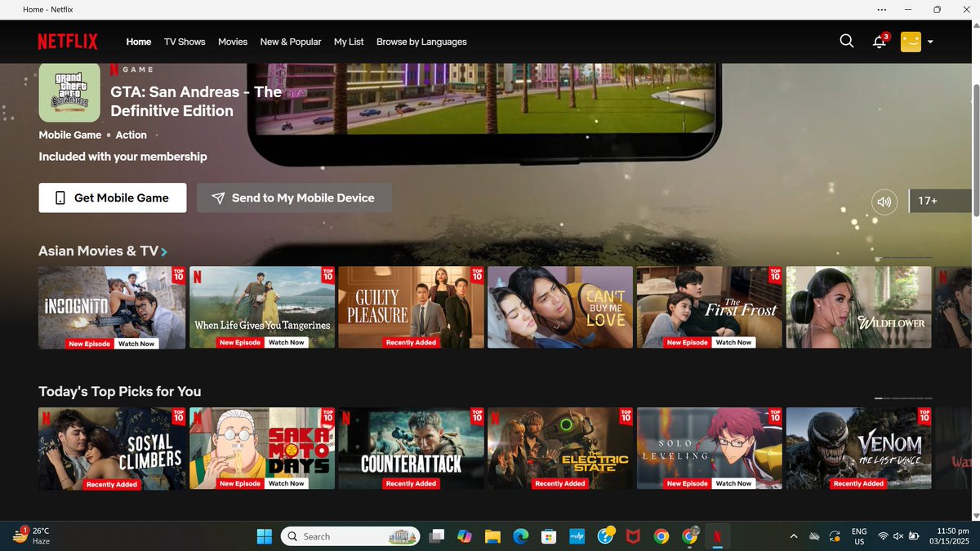The image size is (980, 551).
Task: Open the notifications bell
Action: tap(880, 42)
